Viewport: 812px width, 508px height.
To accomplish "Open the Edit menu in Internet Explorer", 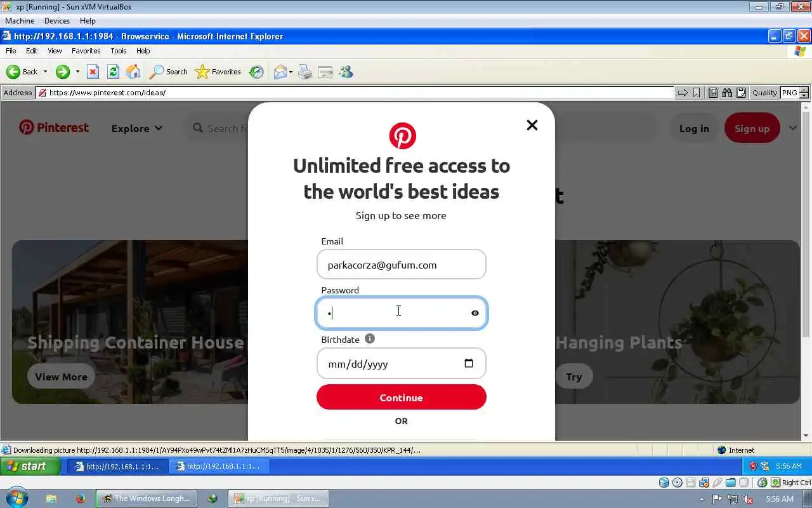I will tap(32, 51).
